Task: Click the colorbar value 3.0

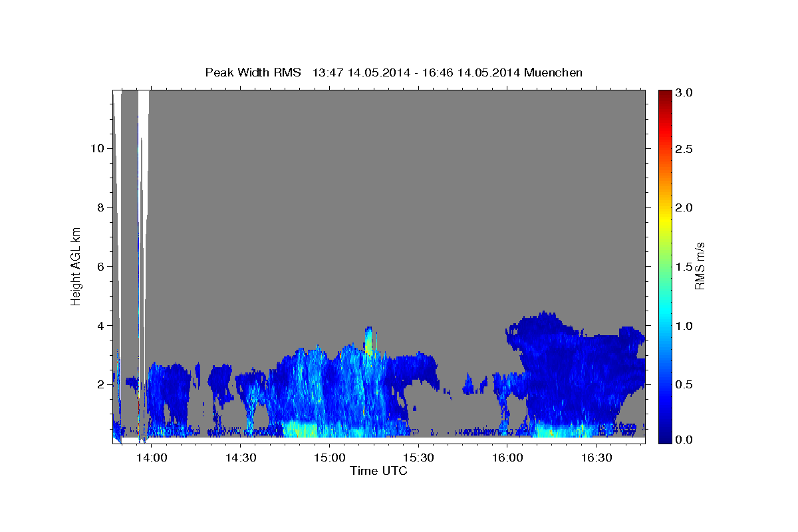Action: (x=684, y=93)
